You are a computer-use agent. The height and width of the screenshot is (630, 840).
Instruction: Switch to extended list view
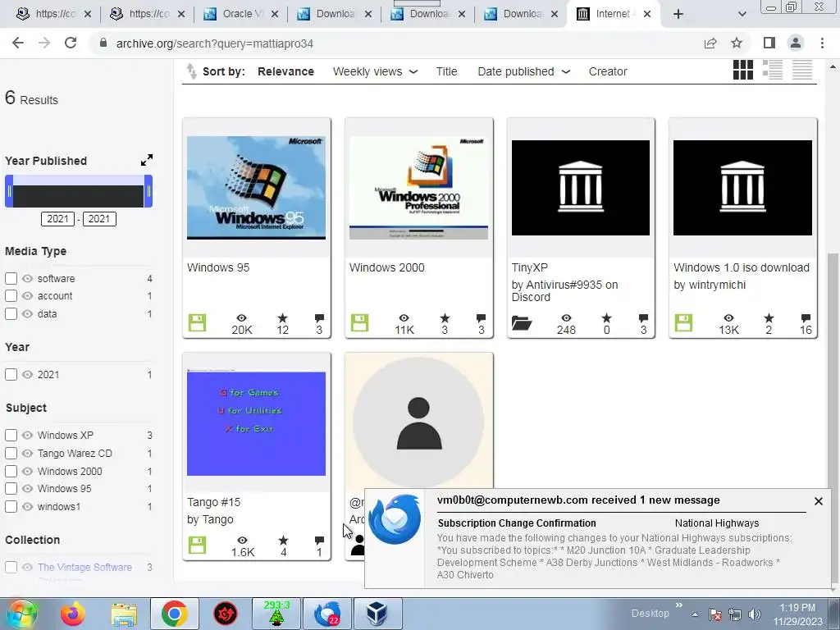[x=773, y=70]
